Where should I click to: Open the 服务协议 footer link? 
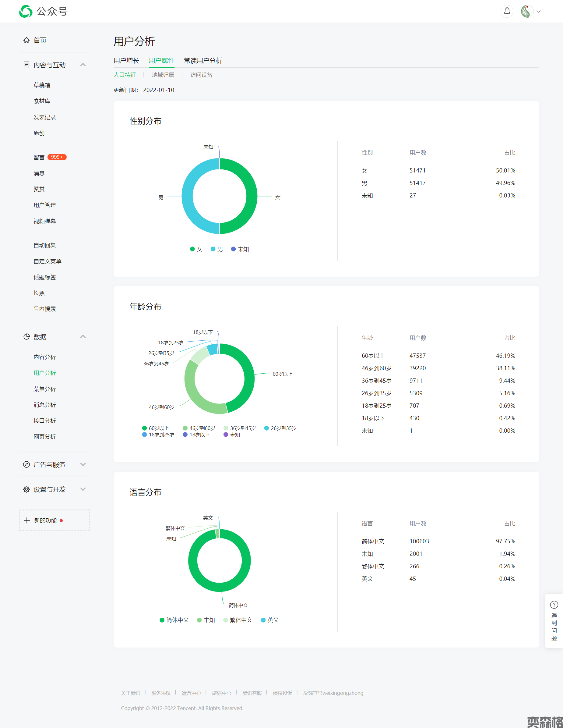tap(160, 693)
